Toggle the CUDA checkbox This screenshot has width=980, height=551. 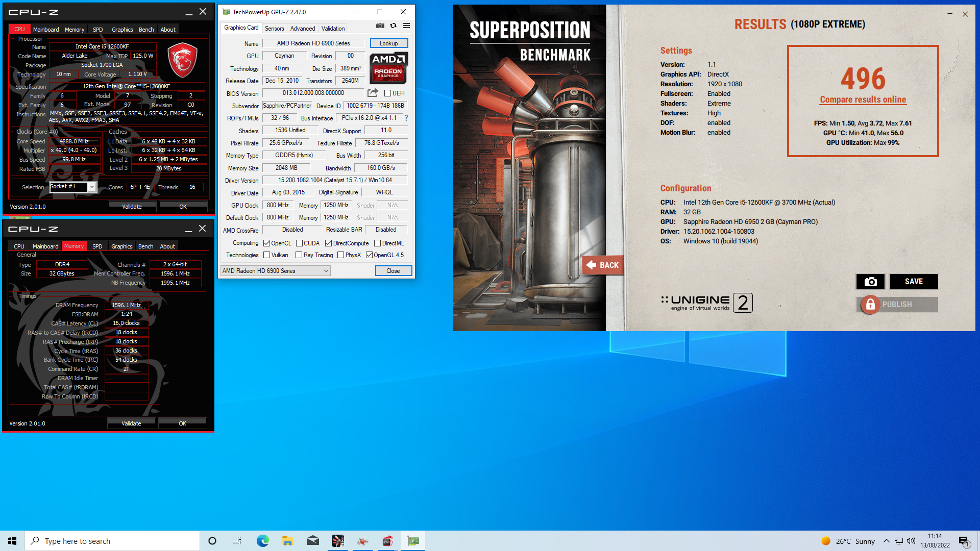[299, 243]
